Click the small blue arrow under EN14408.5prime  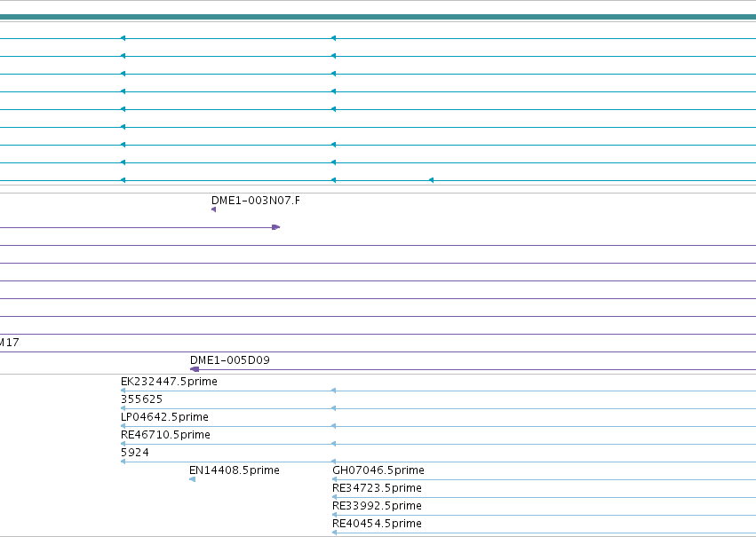point(193,479)
